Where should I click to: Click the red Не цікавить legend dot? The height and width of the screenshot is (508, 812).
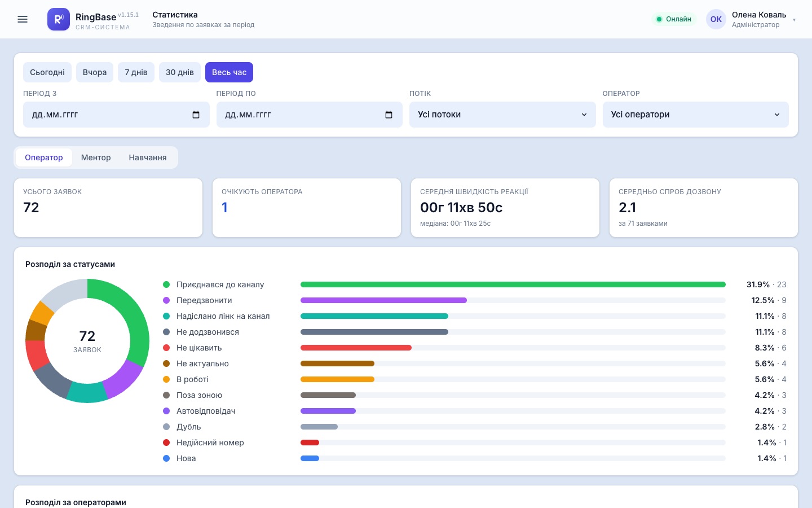click(x=166, y=348)
